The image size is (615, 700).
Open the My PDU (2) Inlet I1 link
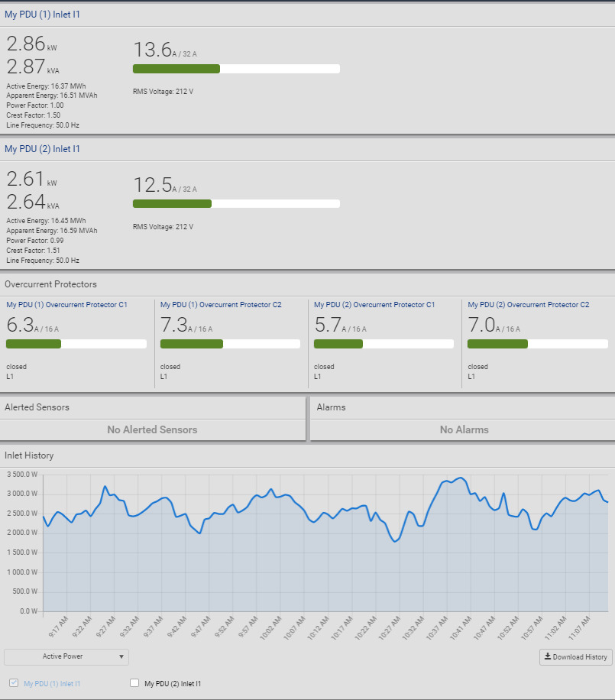click(x=42, y=149)
